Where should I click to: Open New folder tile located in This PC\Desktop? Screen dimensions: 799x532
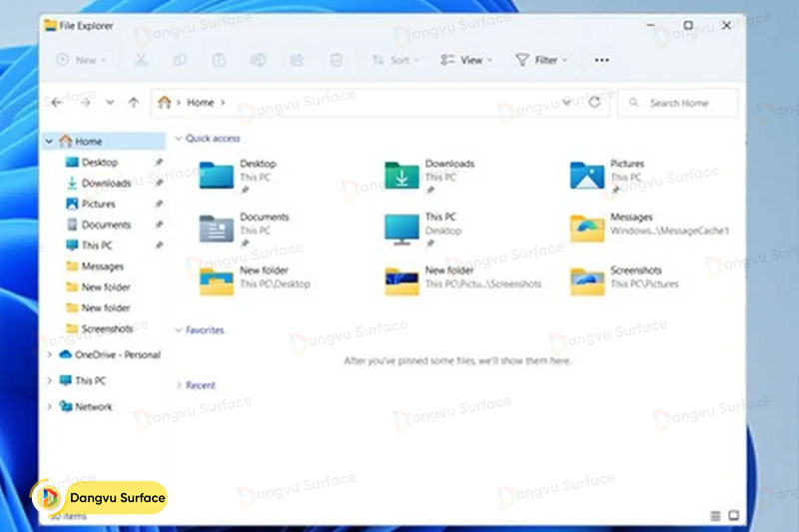255,280
